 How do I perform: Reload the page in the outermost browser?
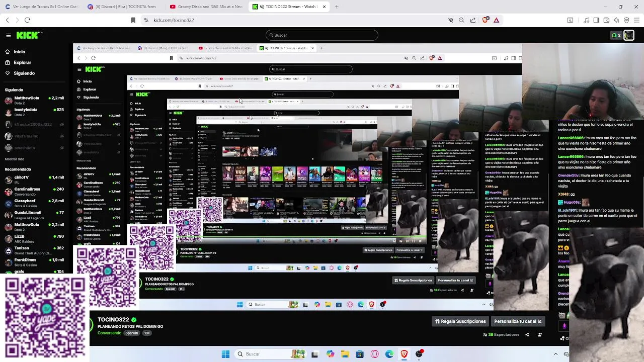pyautogui.click(x=28, y=20)
